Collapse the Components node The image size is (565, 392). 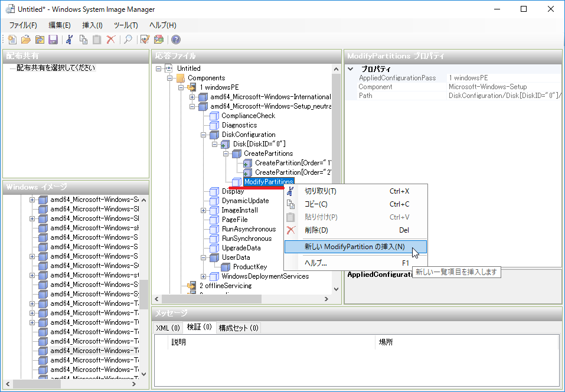pyautogui.click(x=169, y=78)
